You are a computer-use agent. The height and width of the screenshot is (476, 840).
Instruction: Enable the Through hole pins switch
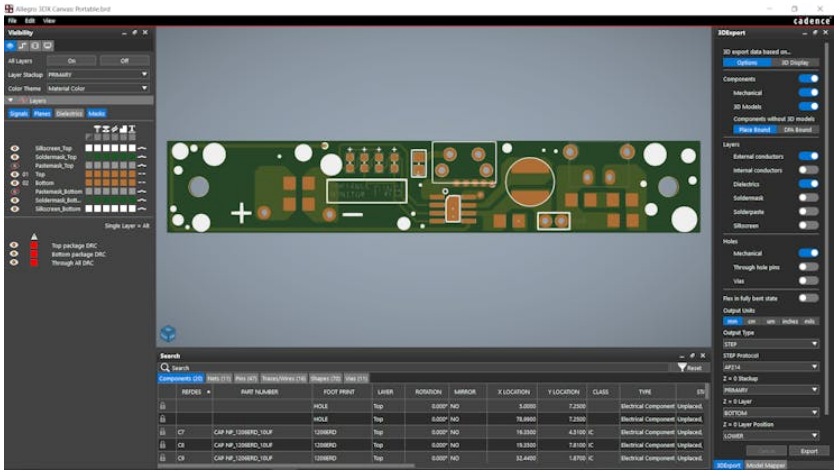[808, 268]
